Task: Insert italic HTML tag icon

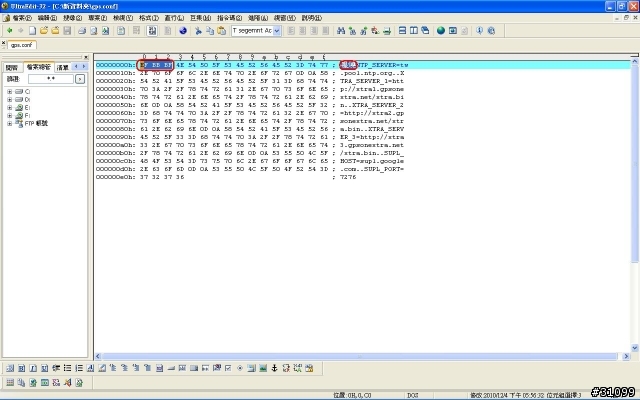Action: click(x=33, y=368)
